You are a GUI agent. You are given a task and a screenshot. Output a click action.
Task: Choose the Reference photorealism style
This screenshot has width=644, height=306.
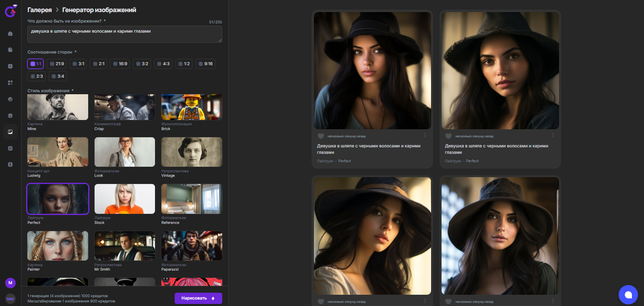tap(192, 199)
